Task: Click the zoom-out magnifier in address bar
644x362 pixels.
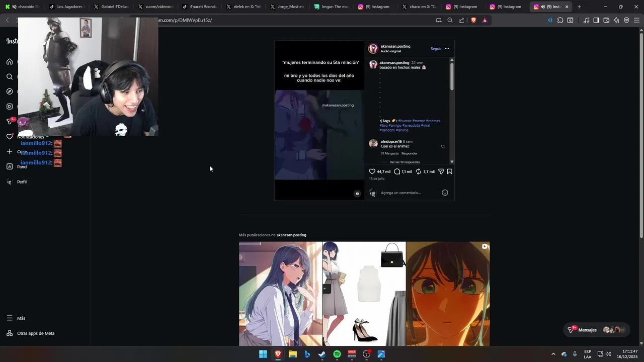Action: (450, 20)
